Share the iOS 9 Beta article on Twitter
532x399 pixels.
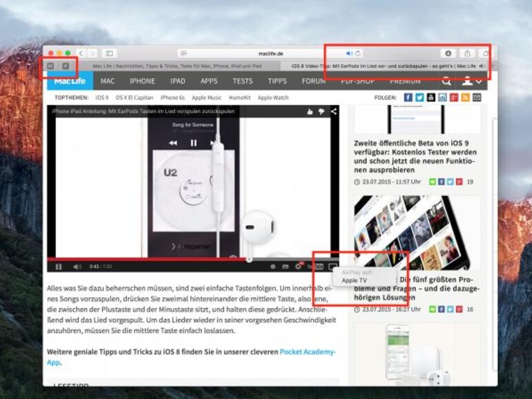click(450, 182)
